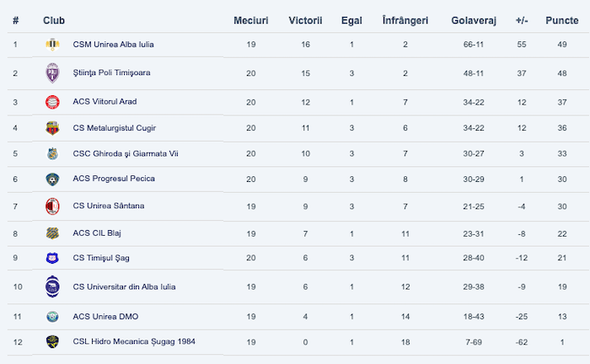Select the ACS Viitorul Arad team name
Viewport: 590px width, 364px height.
click(105, 102)
